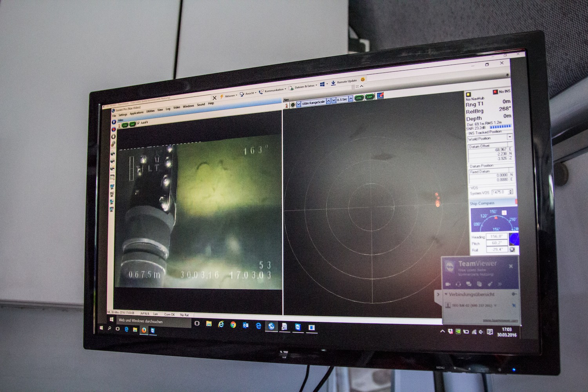Click the EXP button in Video toolbar
Viewport: 588px width, 392px height.
(132, 124)
